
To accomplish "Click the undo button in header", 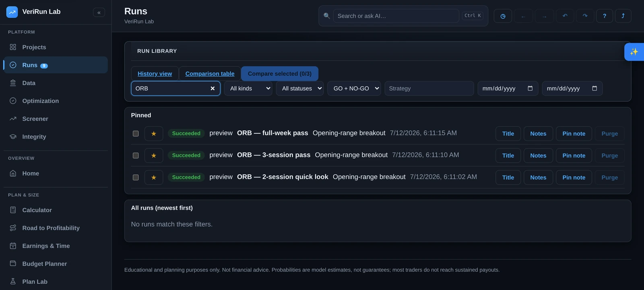I will click(x=565, y=16).
